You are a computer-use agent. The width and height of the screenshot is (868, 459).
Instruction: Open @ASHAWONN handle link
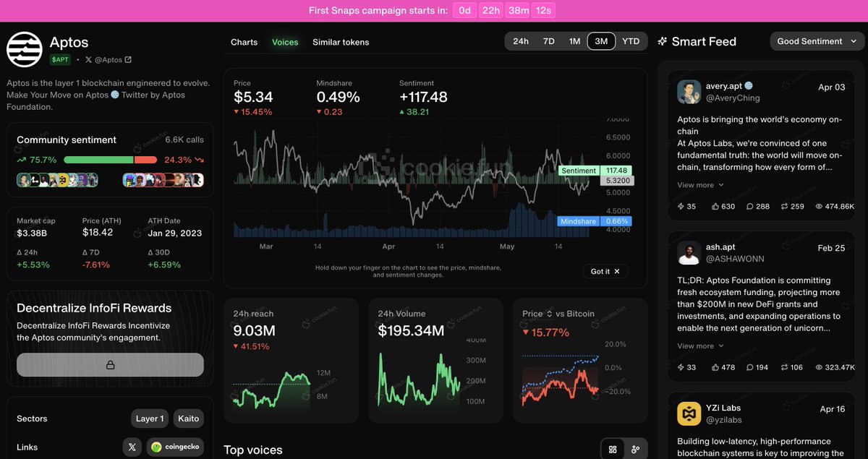tap(735, 258)
